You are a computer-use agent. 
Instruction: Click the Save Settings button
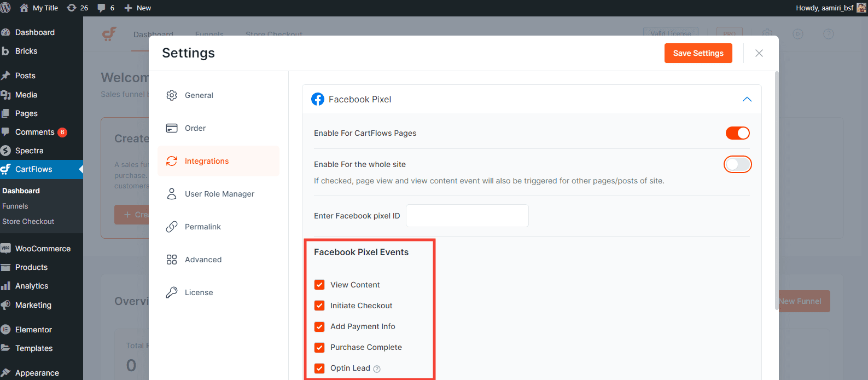click(x=698, y=53)
